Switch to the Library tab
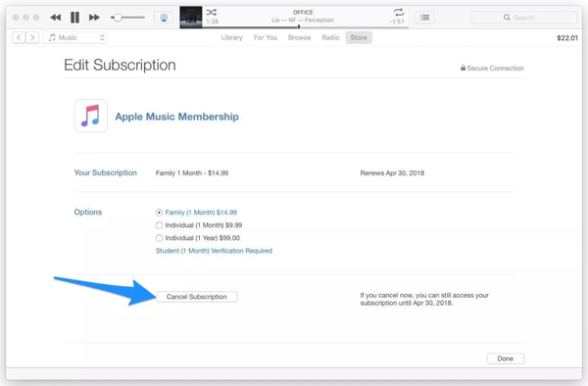 click(231, 37)
